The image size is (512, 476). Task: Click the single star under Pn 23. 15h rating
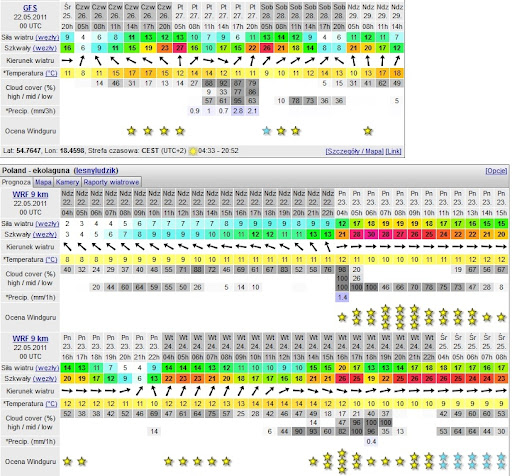coord(501,317)
